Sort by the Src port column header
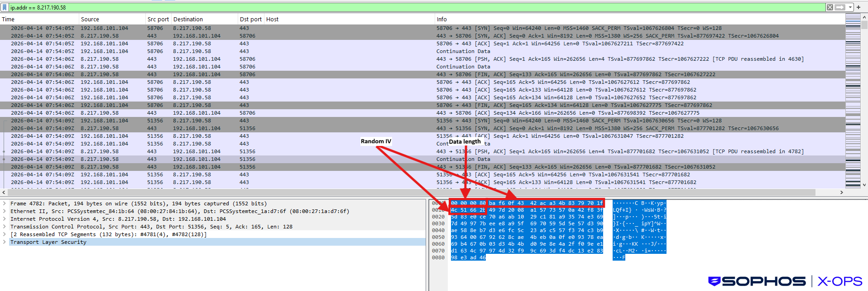 (158, 19)
